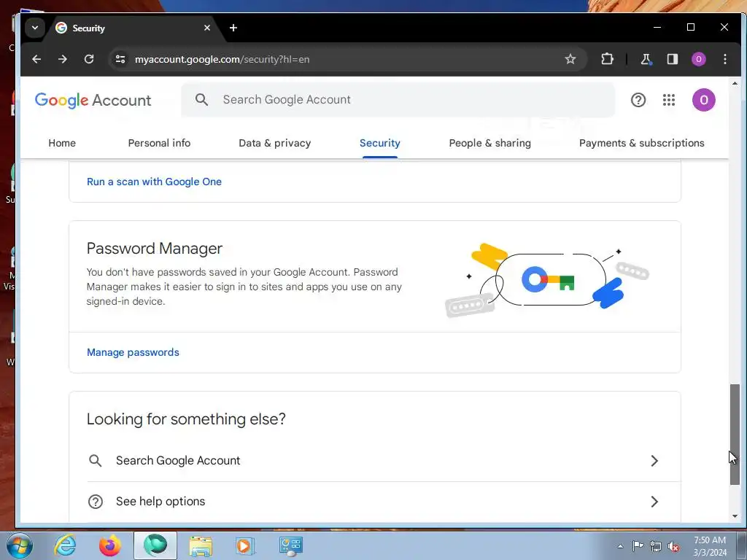Open Search Google Account row
This screenshot has height=560, width=747.
375,461
